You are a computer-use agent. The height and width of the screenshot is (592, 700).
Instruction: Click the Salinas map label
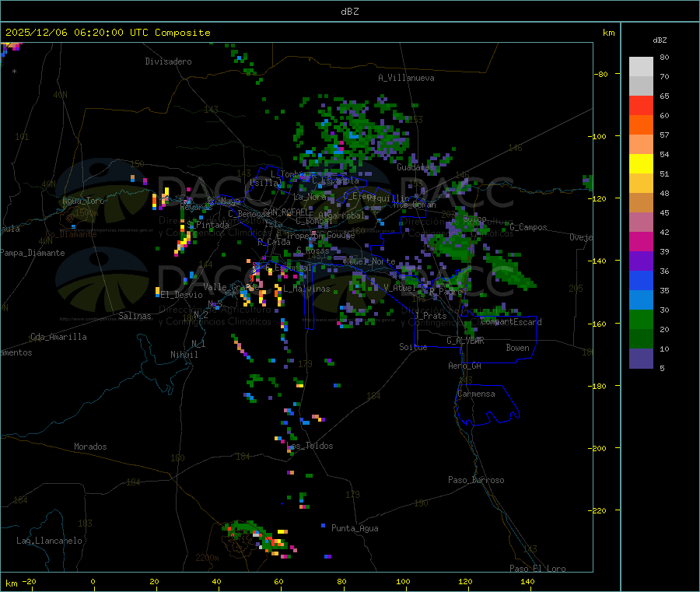coord(135,316)
